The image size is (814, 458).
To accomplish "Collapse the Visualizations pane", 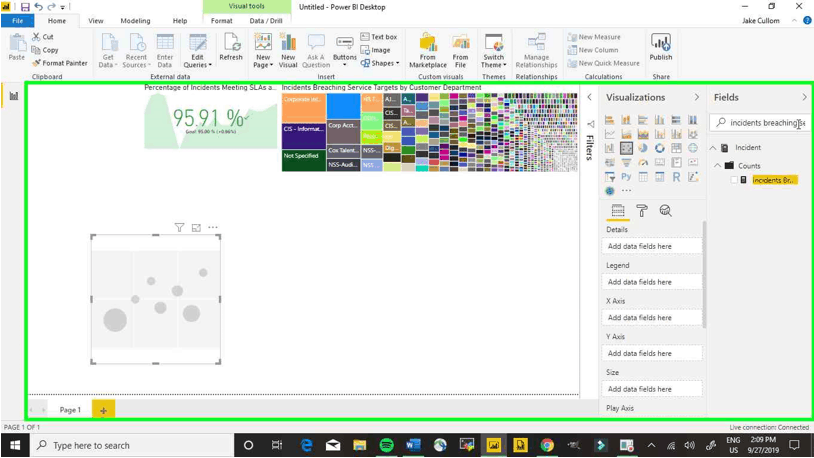I will click(696, 97).
